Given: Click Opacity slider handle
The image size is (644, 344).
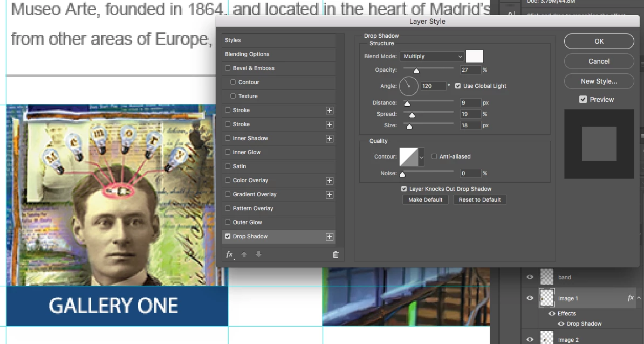Looking at the screenshot, I should [x=416, y=71].
